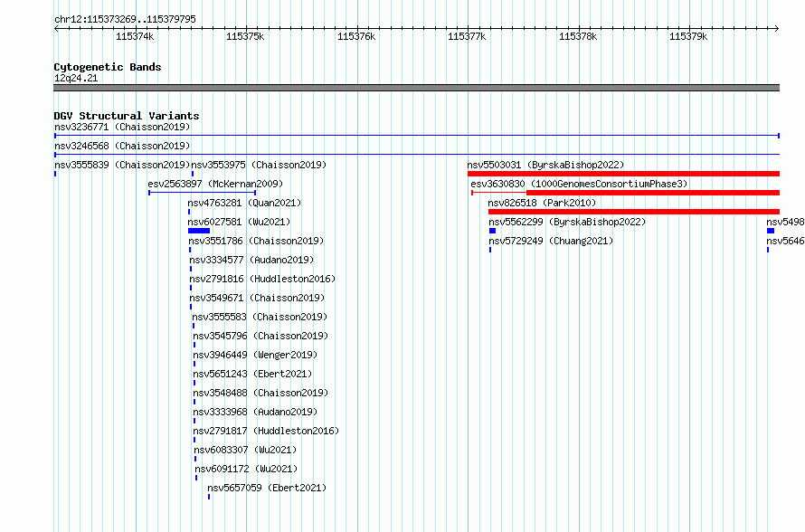Select the long blue line of nsv3246568

pyautogui.click(x=417, y=155)
